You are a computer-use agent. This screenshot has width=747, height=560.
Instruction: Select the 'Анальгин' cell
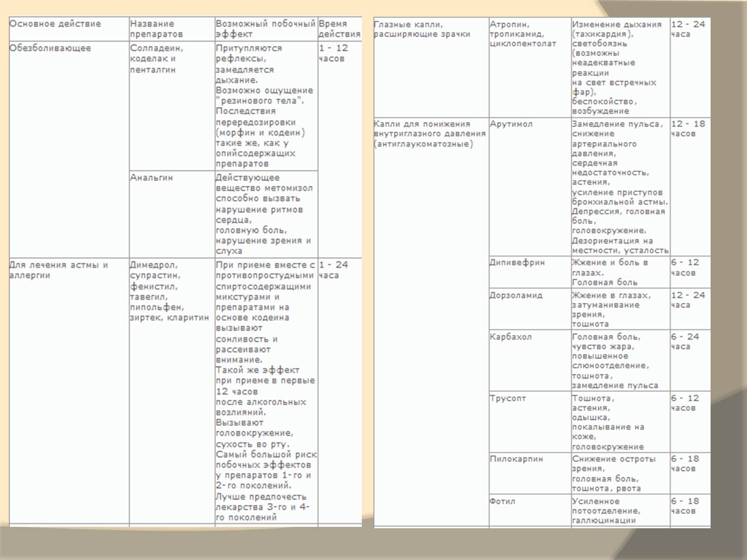pos(172,214)
